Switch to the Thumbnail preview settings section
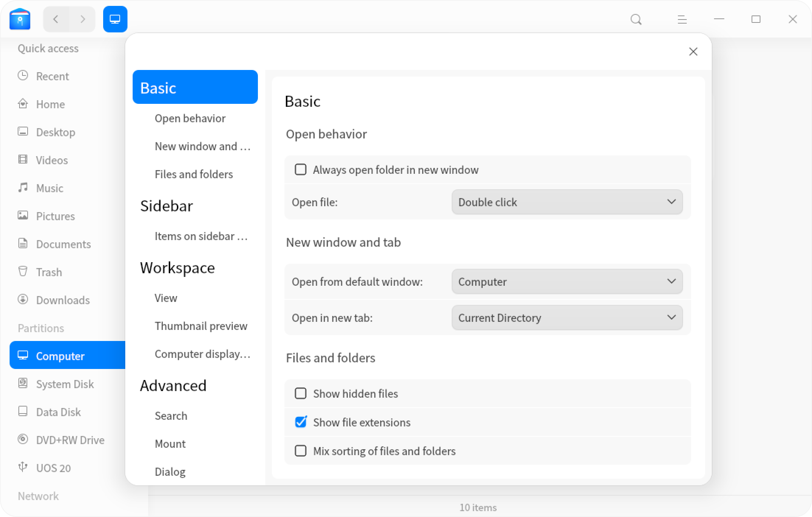The image size is (812, 517). [x=201, y=326]
